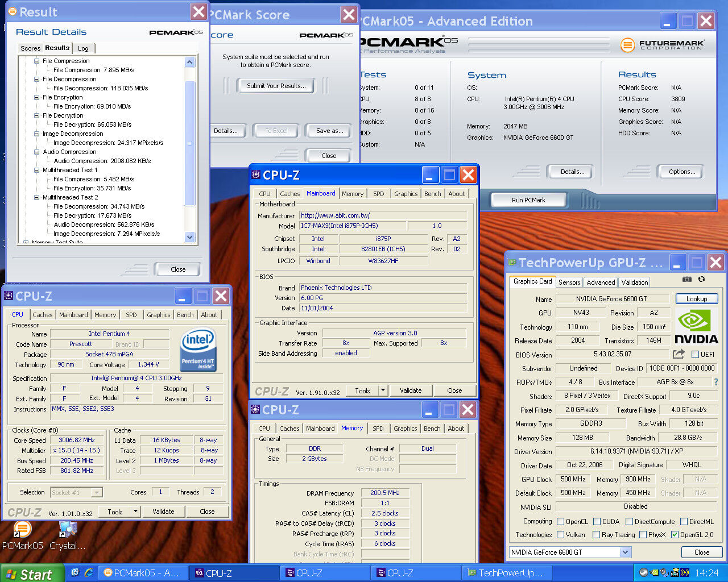728x582 pixels.
Task: Uncheck the OpenGL 2.0 checkbox
Action: pyautogui.click(x=675, y=534)
